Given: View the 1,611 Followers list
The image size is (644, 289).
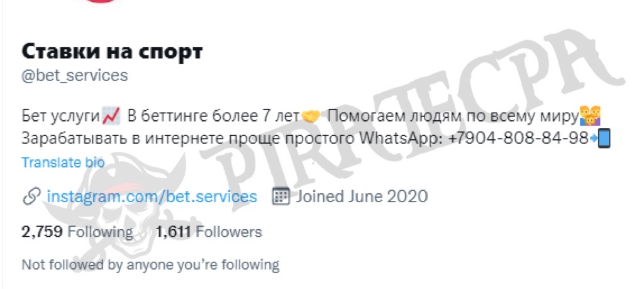Looking at the screenshot, I should point(209,232).
